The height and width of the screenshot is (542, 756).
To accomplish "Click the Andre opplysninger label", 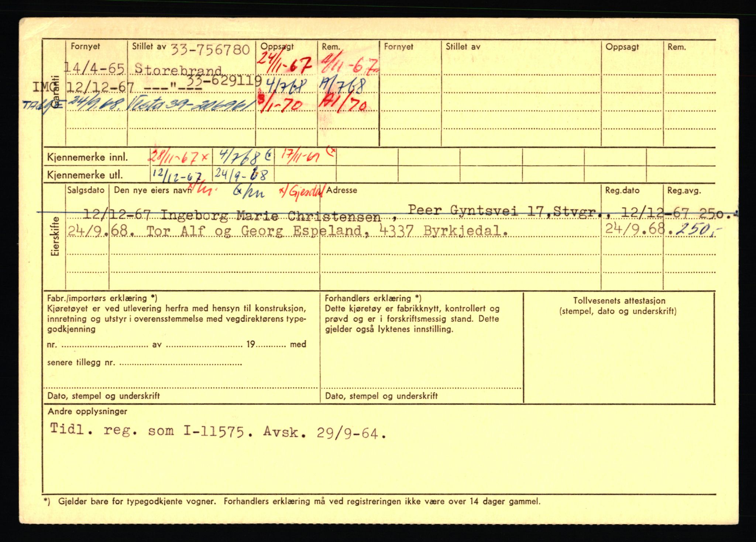I will [87, 411].
